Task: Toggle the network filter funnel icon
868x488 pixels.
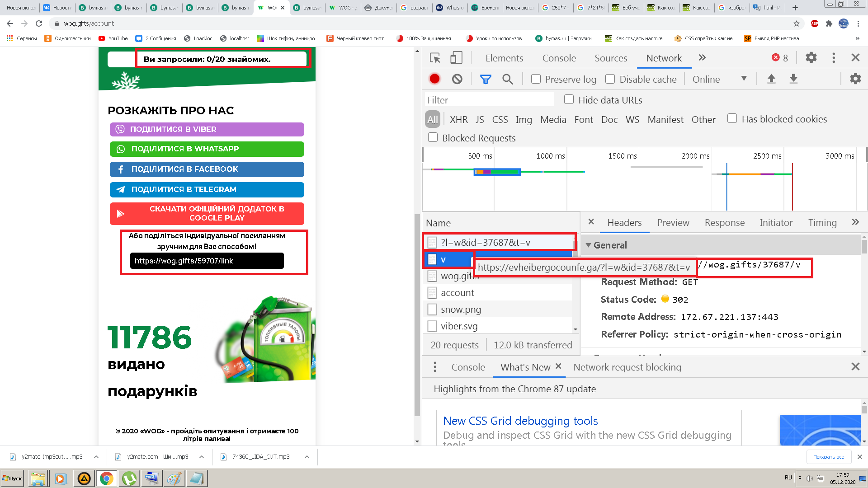Action: [486, 79]
